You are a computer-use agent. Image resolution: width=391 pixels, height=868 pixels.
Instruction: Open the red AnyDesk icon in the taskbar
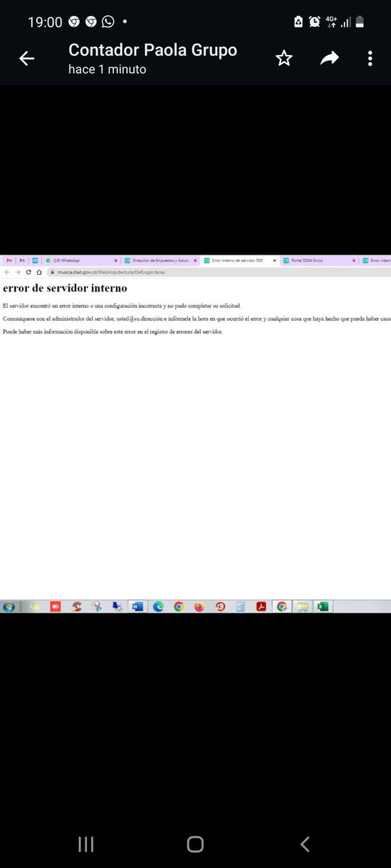55,606
